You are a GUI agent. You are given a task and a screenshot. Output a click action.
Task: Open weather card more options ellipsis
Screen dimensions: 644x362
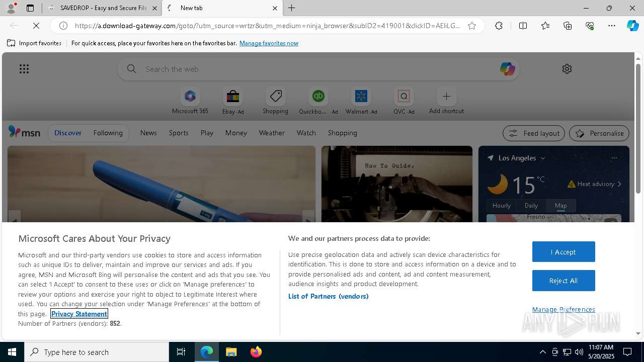click(614, 158)
